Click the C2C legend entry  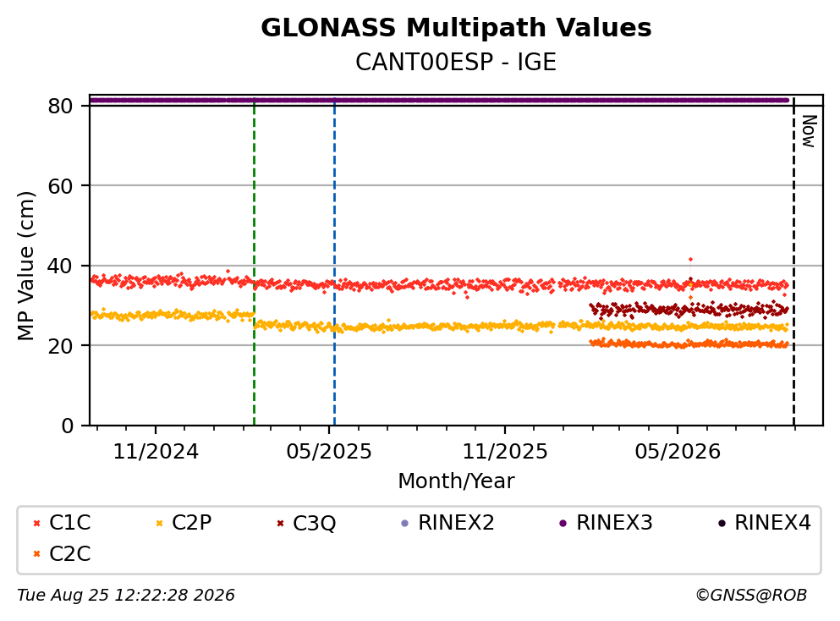coord(62,553)
